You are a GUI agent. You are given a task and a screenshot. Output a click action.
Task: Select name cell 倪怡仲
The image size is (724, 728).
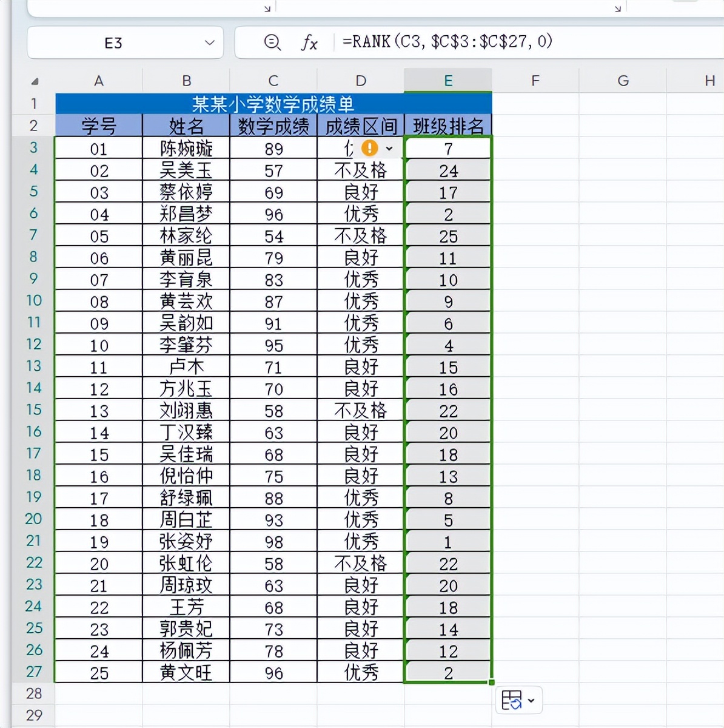coord(186,476)
